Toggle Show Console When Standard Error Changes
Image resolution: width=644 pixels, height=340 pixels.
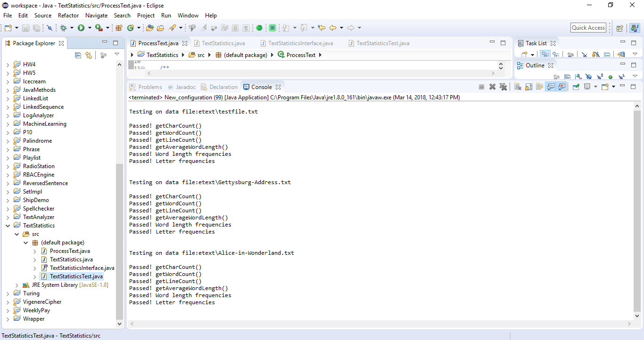[561, 87]
